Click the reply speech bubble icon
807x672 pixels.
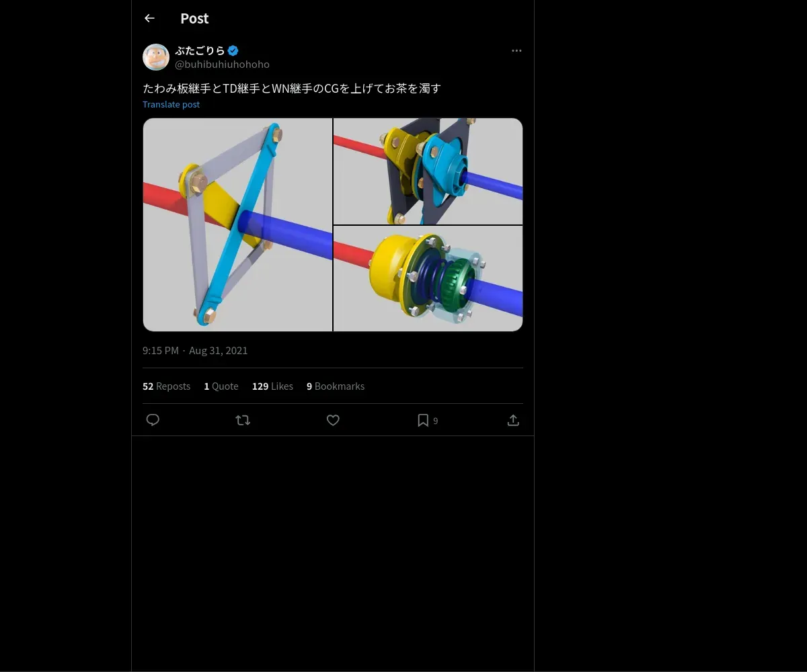tap(153, 420)
